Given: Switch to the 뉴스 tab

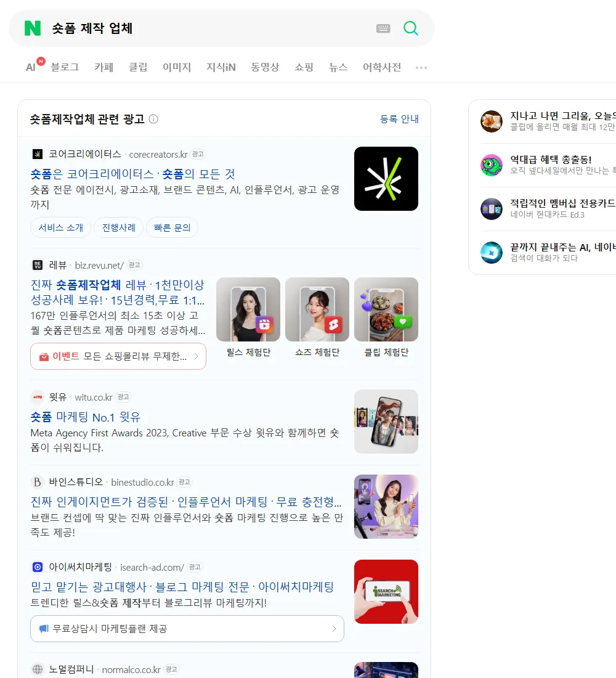Looking at the screenshot, I should point(338,67).
